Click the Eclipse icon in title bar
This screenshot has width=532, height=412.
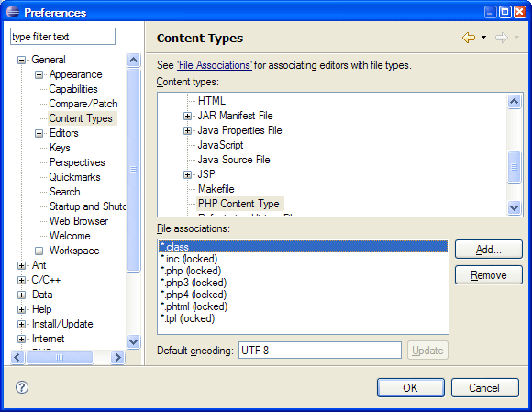13,12
